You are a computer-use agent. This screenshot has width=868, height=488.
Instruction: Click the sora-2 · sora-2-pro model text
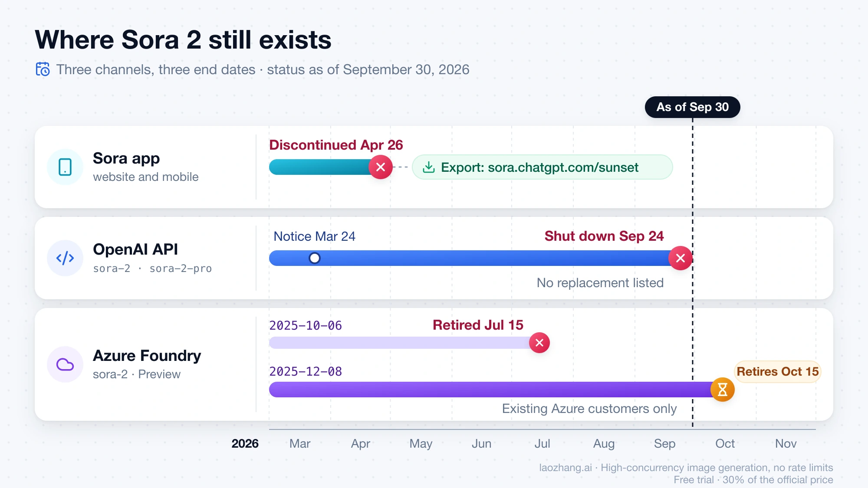[152, 269]
